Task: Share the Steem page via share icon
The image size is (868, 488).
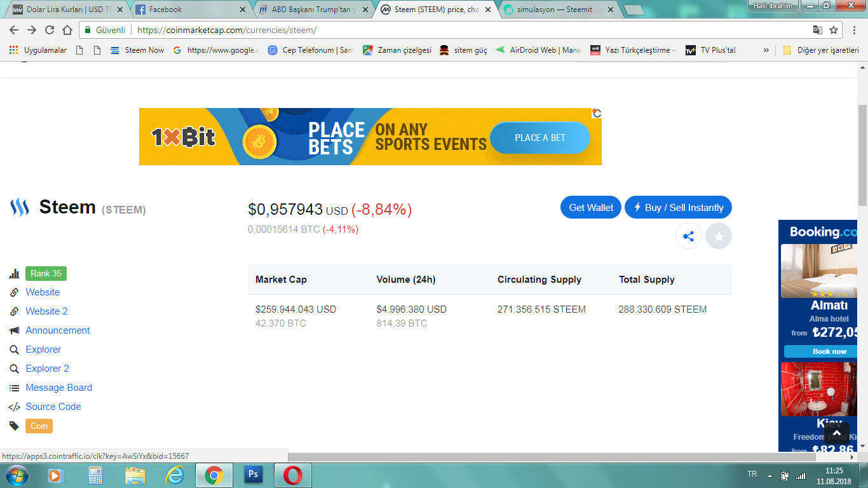Action: (x=688, y=236)
